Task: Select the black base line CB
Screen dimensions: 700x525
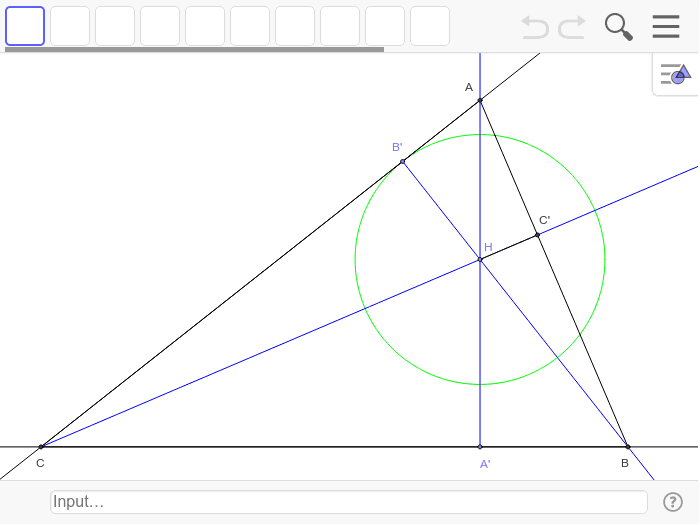Action: click(268, 446)
